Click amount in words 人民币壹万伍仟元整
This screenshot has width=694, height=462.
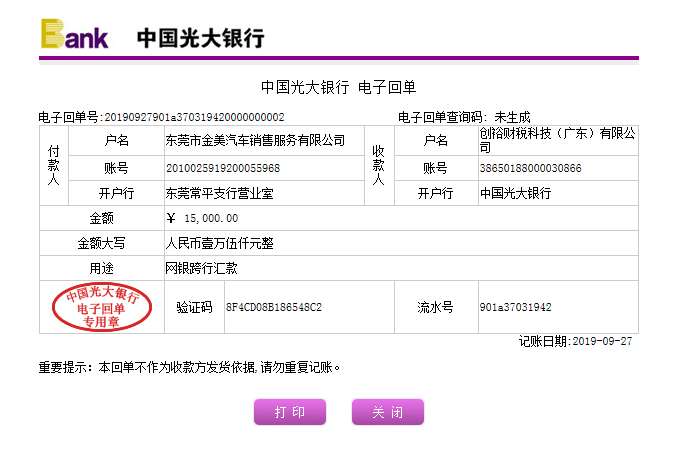coord(219,243)
